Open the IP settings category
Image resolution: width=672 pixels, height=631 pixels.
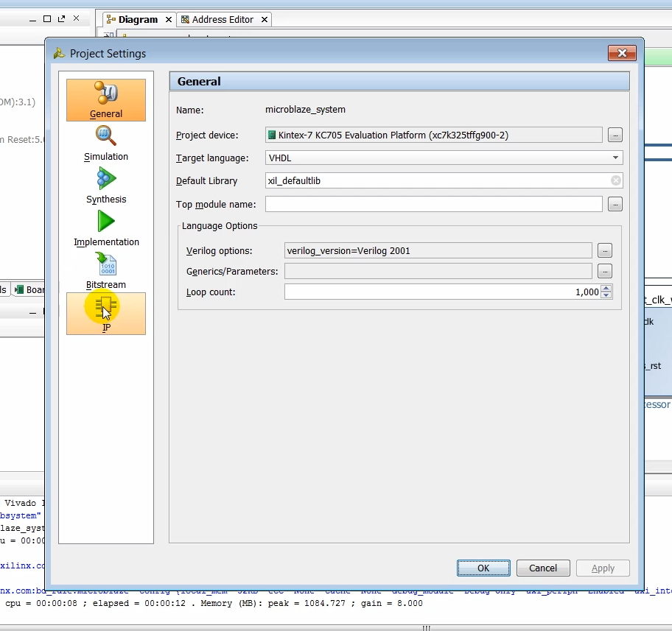105,313
